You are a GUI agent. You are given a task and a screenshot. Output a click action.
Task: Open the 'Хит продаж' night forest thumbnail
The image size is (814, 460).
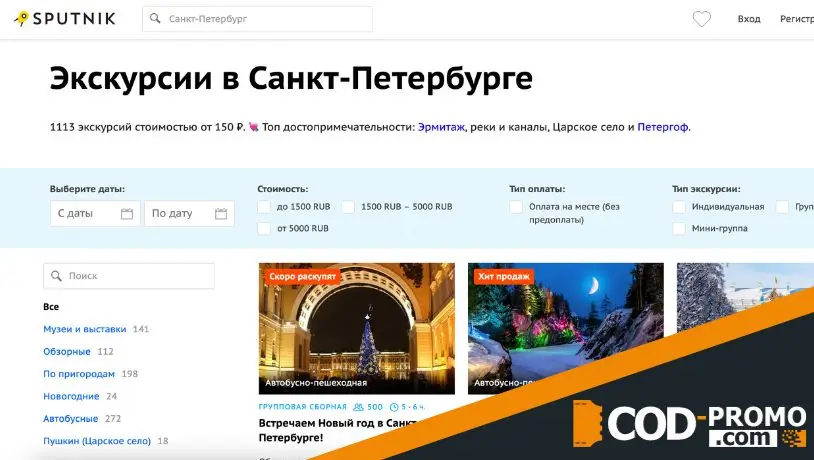pos(565,329)
